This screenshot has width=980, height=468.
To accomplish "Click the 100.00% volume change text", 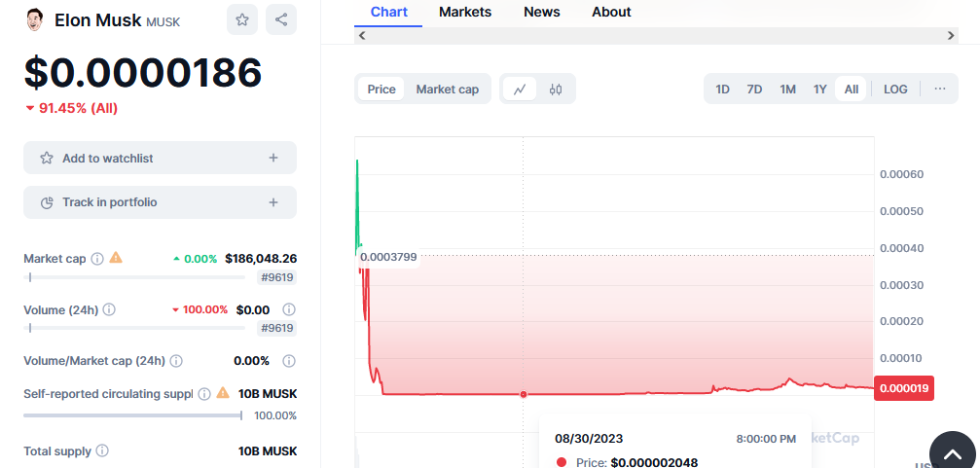I will coord(205,310).
